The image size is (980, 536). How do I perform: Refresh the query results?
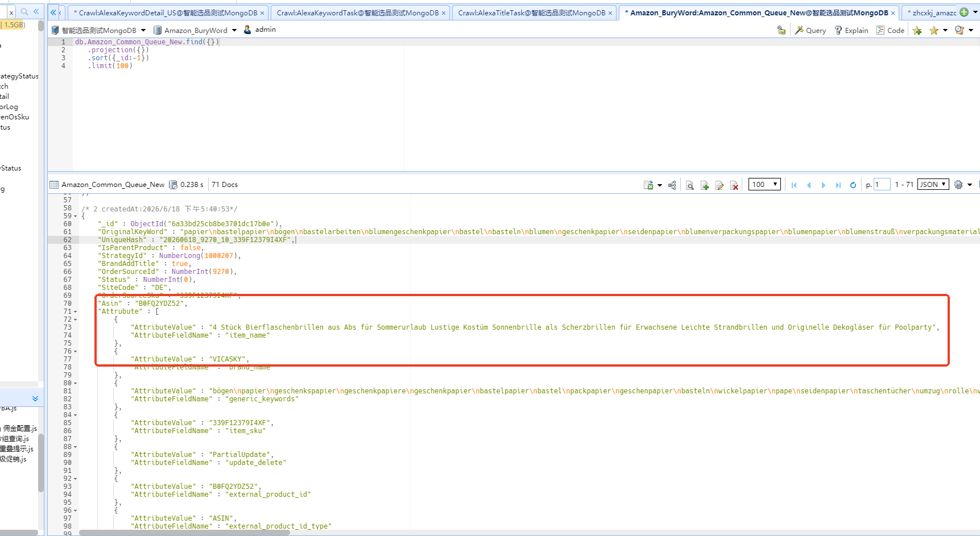(853, 185)
